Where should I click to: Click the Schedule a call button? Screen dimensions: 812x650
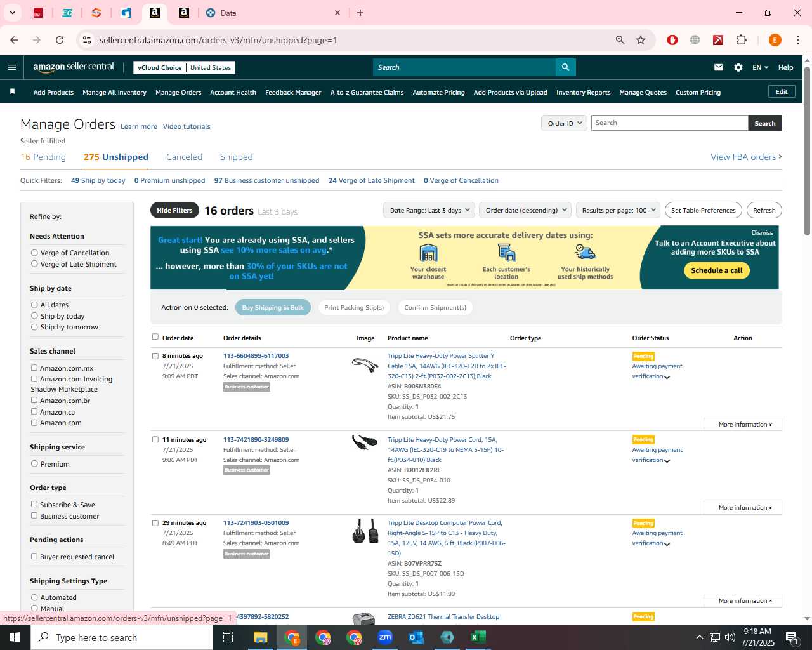point(717,270)
